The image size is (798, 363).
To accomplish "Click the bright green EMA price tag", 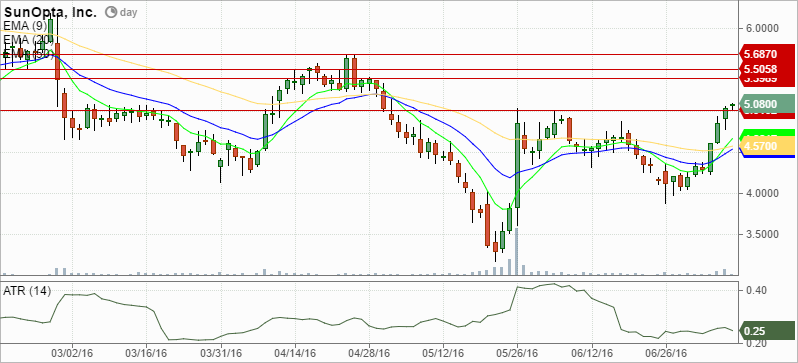I will [768, 133].
